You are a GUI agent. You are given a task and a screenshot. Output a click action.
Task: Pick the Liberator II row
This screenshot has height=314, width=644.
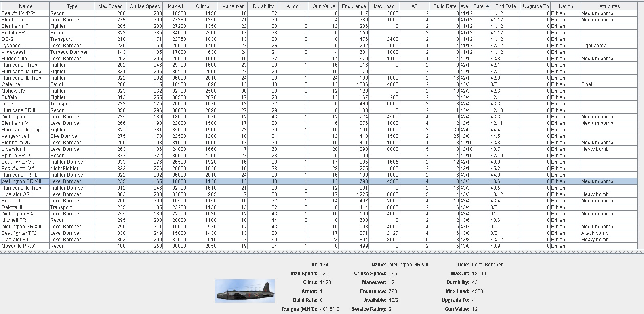(319, 149)
